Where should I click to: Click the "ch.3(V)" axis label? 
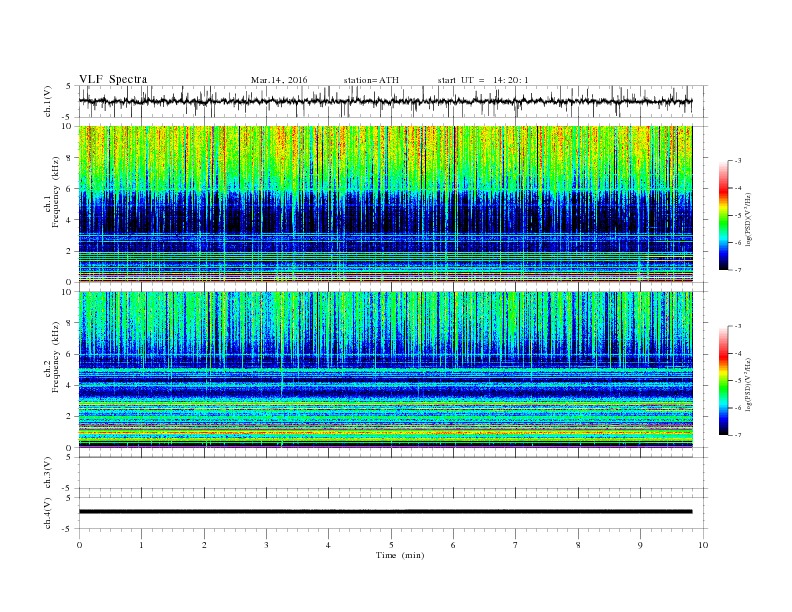tap(48, 473)
